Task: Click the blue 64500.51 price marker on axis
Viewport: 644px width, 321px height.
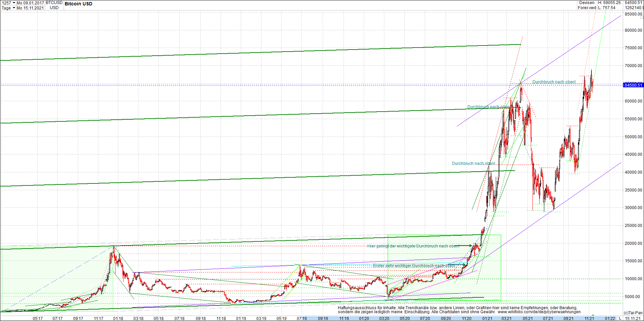Action: coord(633,85)
